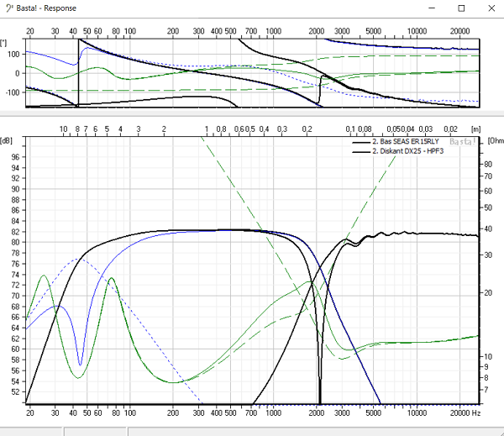Click the 40 Ohm impedance tick label
504x436 pixels.
coord(488,229)
